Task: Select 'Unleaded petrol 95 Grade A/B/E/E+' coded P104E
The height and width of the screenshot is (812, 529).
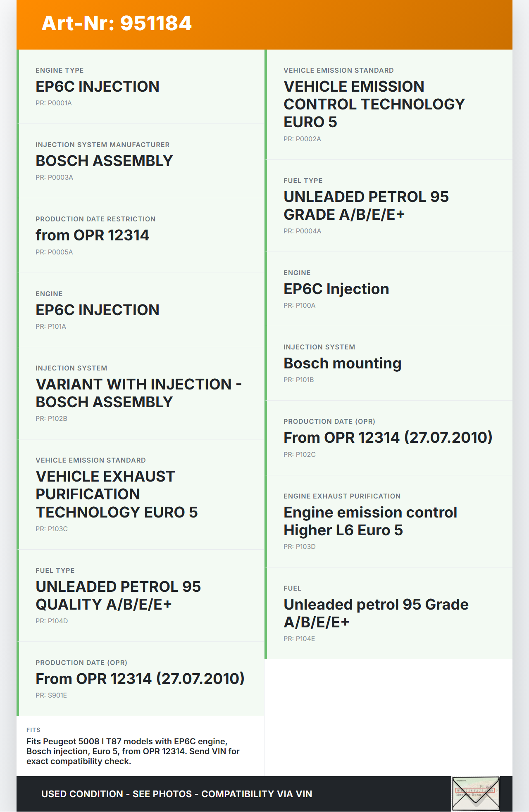Action: [376, 613]
